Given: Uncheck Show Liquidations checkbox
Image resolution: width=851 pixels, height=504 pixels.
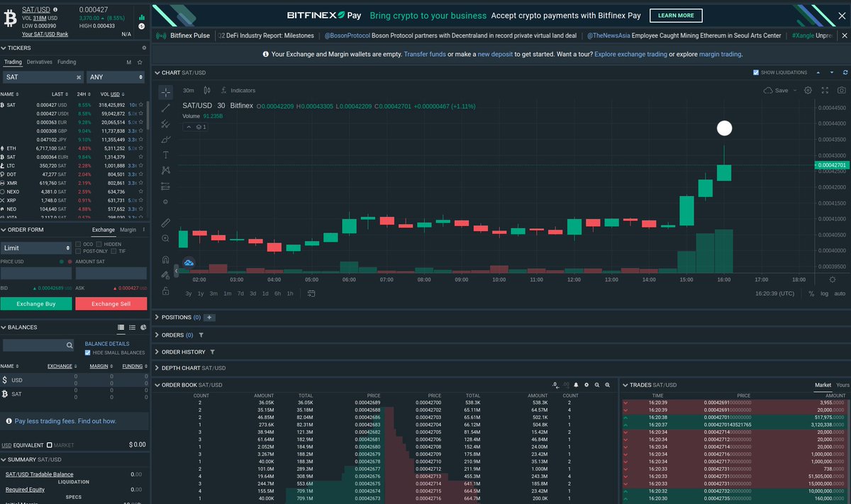Looking at the screenshot, I should click(755, 72).
